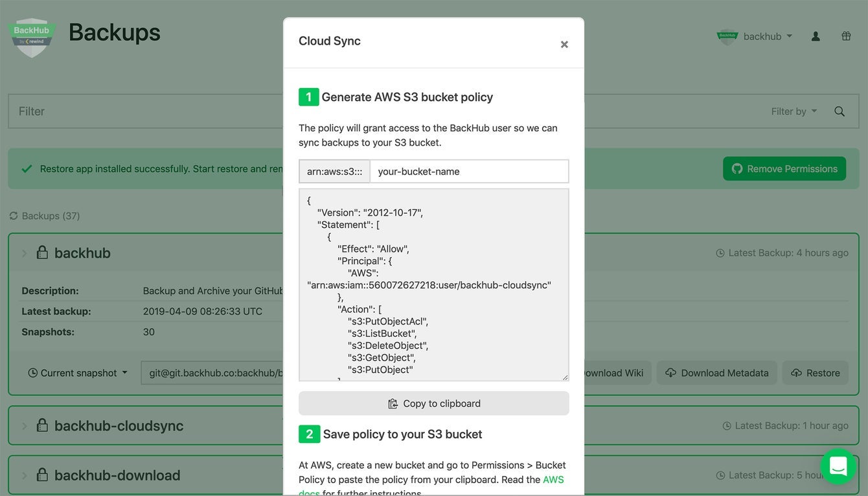Open the Current snapshot dropdown
Viewport: 868px width, 496px height.
click(78, 373)
